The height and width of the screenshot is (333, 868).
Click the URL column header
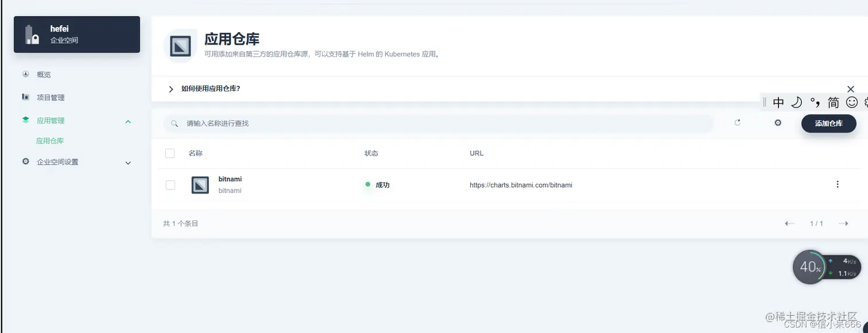(x=476, y=153)
